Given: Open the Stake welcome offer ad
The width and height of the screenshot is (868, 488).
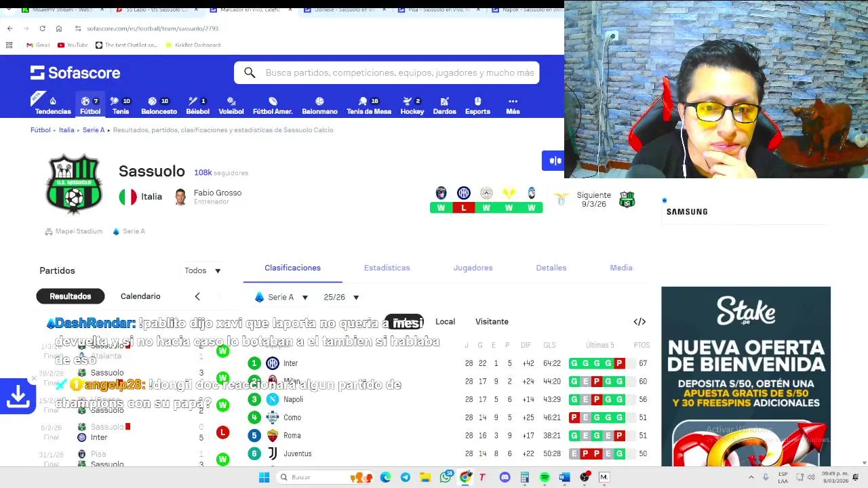Looking at the screenshot, I should pos(745,376).
